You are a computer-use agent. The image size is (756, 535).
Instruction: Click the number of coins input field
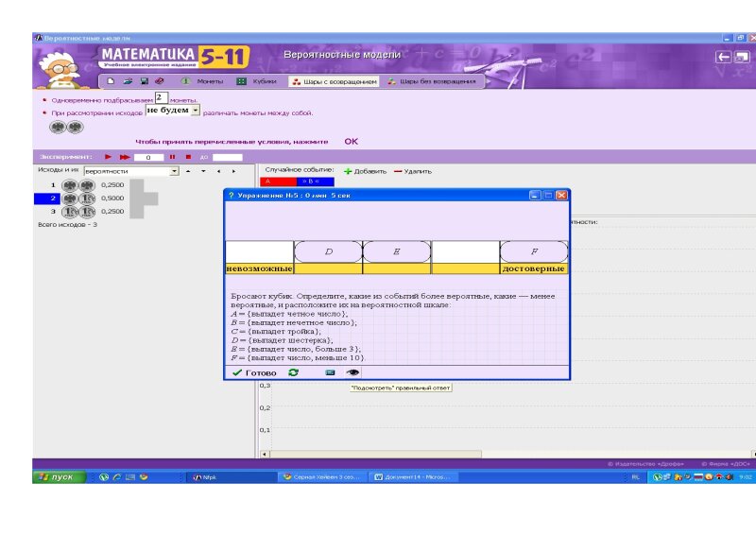161,97
